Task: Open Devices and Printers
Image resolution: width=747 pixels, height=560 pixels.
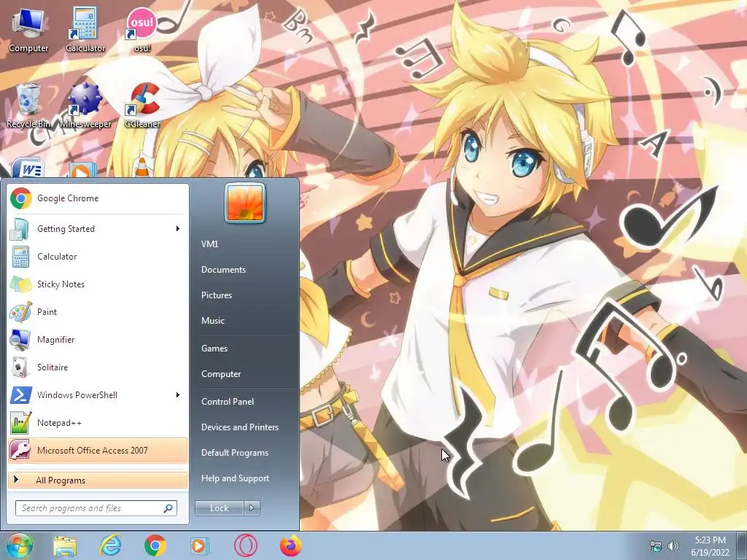Action: [x=239, y=427]
